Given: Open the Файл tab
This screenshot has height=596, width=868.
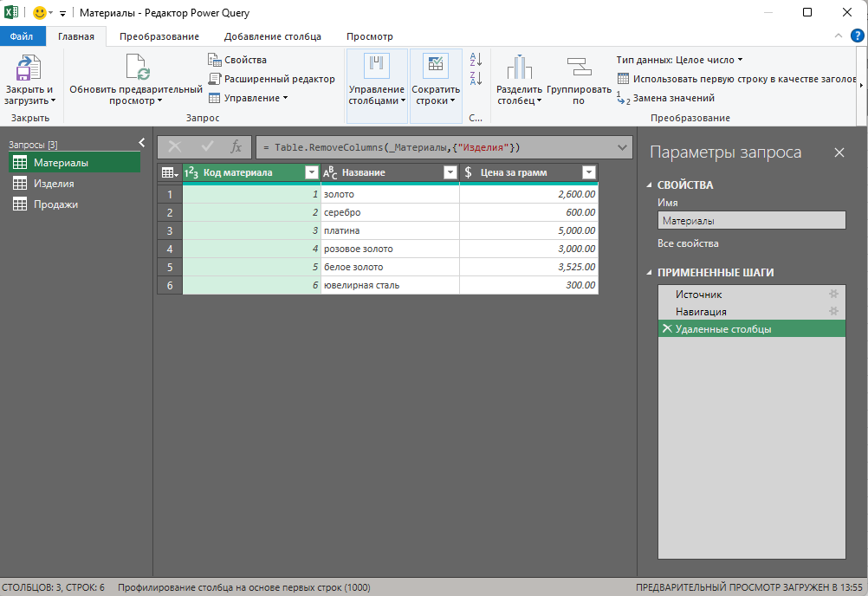Looking at the screenshot, I should (x=21, y=36).
